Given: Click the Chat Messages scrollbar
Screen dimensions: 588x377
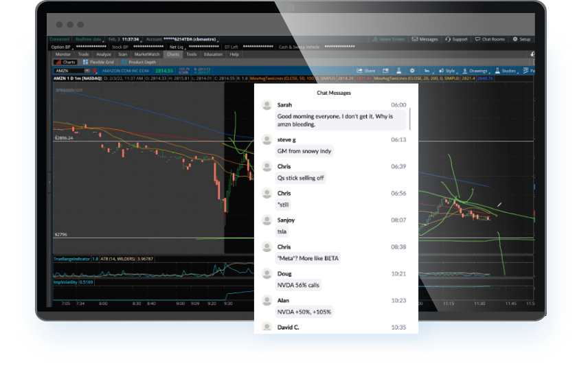Looking at the screenshot, I should (x=410, y=119).
